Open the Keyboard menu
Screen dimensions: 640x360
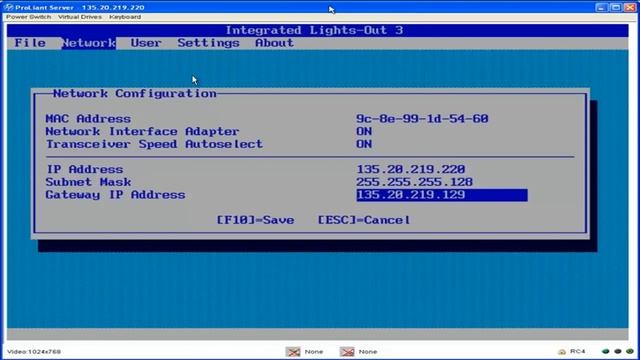(125, 17)
